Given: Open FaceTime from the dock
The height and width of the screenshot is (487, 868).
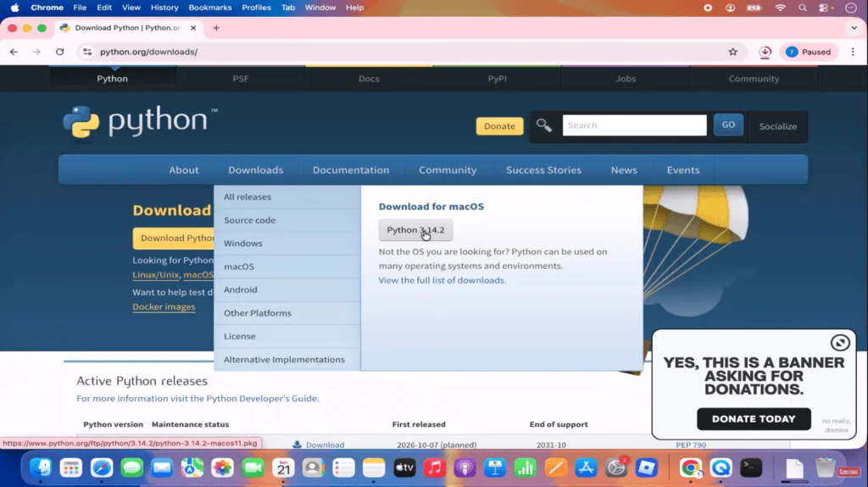Looking at the screenshot, I should pos(253,467).
